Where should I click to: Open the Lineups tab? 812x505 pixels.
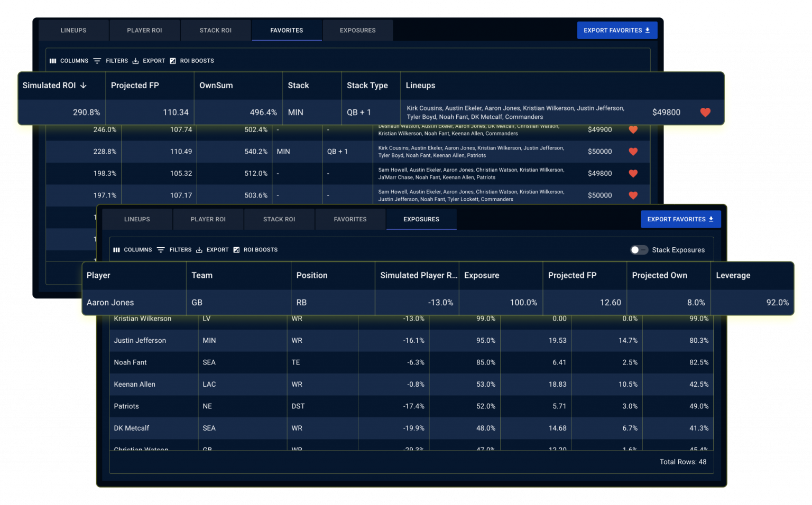click(x=73, y=30)
